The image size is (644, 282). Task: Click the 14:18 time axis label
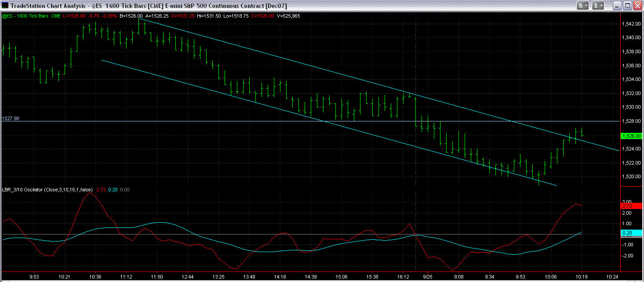(x=280, y=277)
